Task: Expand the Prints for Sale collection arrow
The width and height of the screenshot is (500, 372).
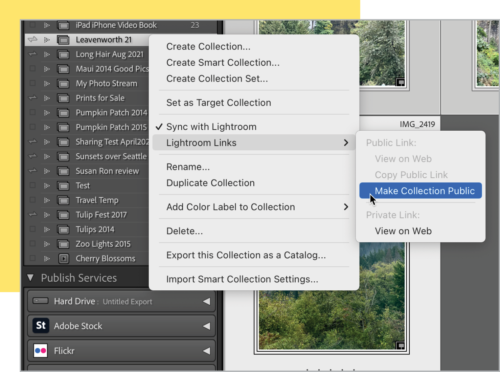Action: click(x=47, y=98)
